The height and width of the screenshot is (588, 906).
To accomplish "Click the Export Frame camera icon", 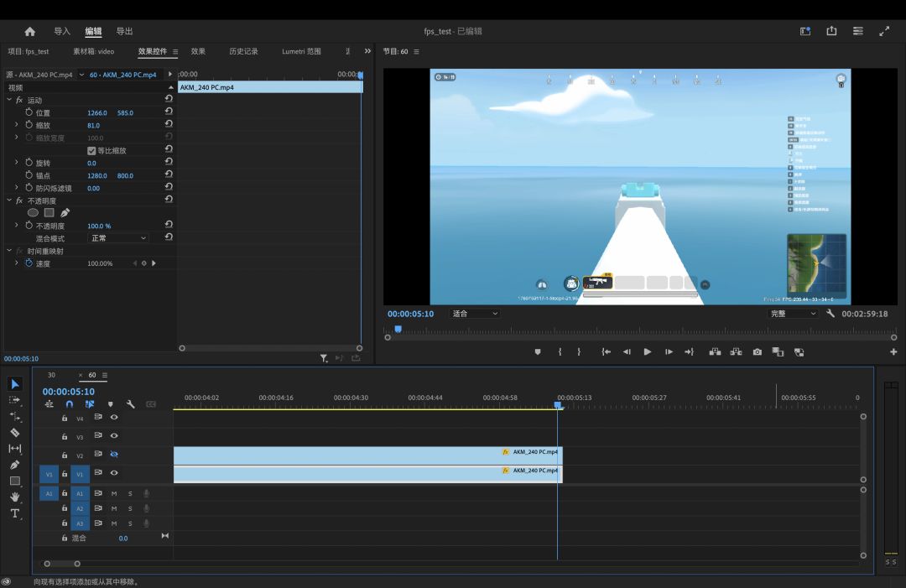I will (757, 352).
